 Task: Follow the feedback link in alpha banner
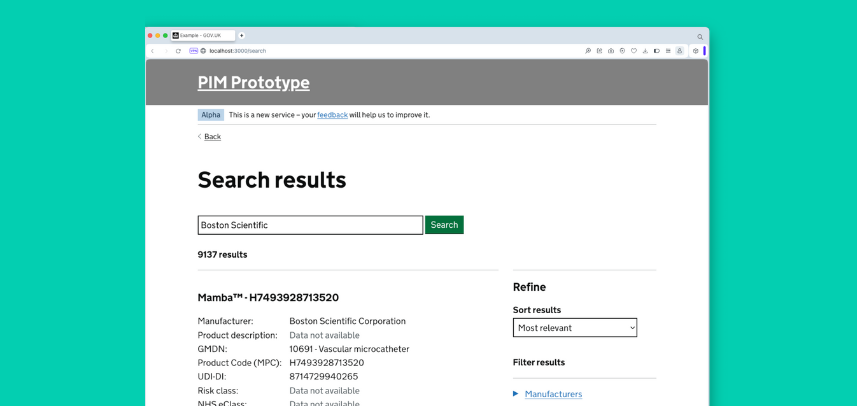[332, 115]
